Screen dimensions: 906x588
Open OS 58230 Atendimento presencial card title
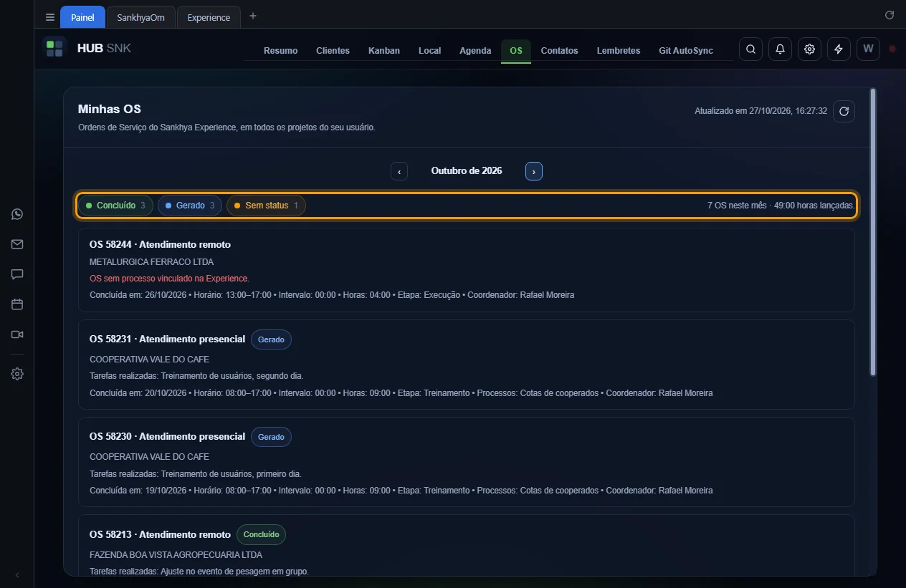tap(167, 436)
